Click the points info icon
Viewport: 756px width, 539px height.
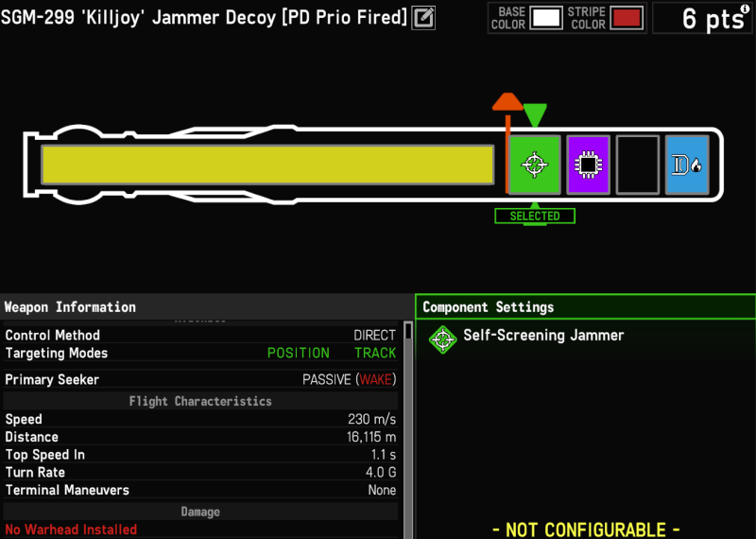(745, 9)
